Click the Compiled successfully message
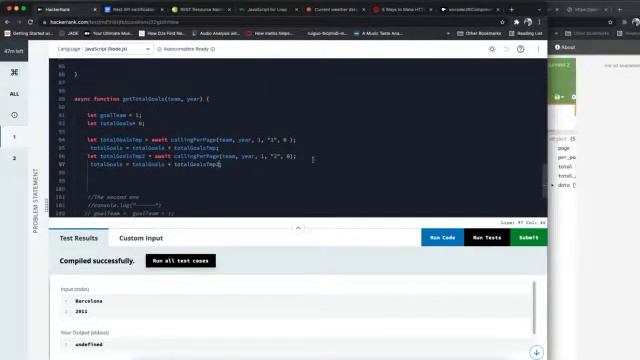640x360 pixels. 97,261
